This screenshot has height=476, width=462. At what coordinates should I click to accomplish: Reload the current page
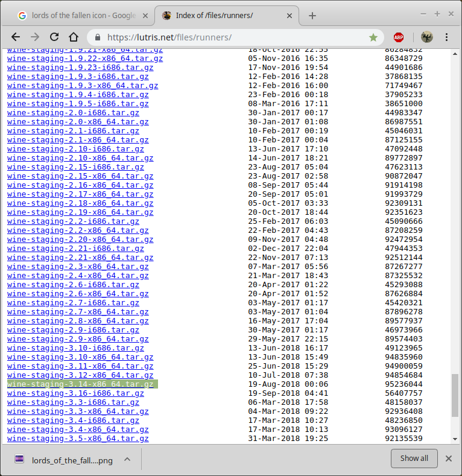pos(54,37)
